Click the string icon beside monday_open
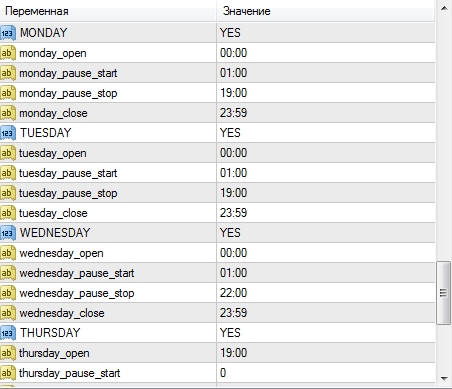Viewport: 452px width, 389px height. point(8,53)
